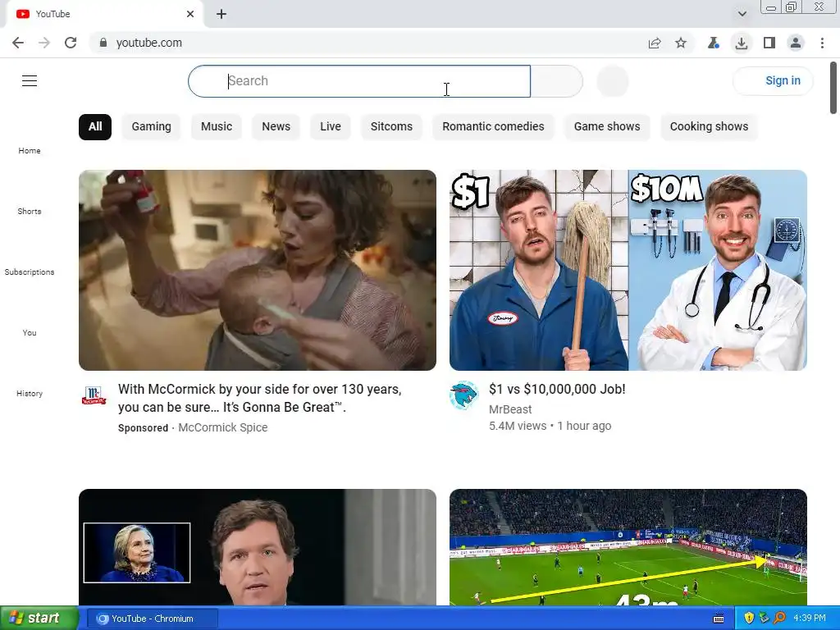The image size is (840, 630).
Task: Select the Live filter chip
Action: [330, 127]
